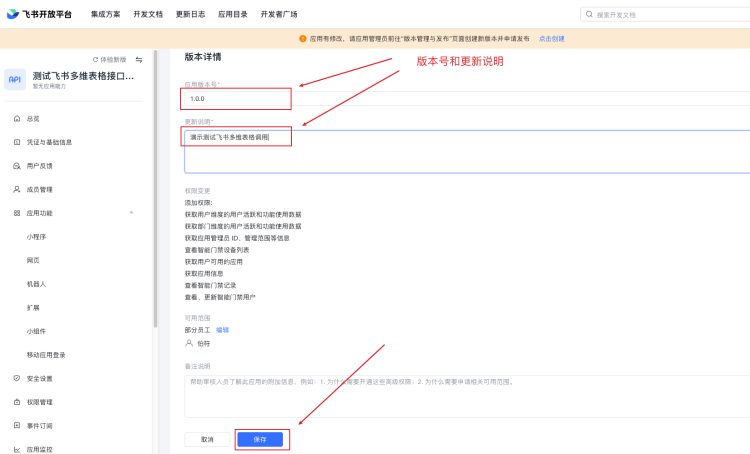Click permission text 获取应用信息
Viewport: 750px width, 454px height.
204,274
